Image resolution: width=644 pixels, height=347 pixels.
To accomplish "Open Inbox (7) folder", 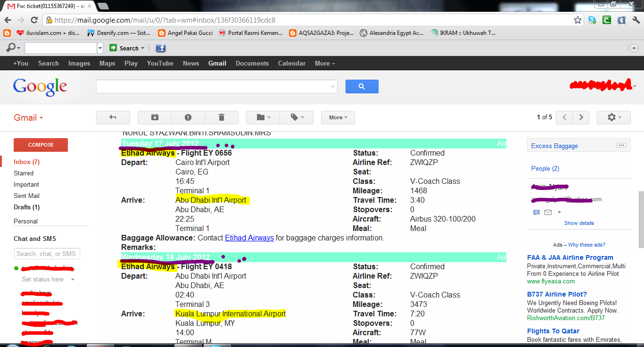I will 26,162.
